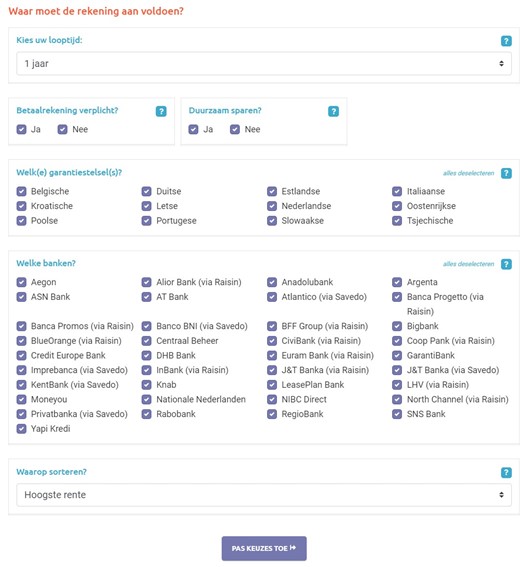This screenshot has height=567, width=525.
Task: Open help icon for garantiestelsels section
Action: tap(506, 173)
